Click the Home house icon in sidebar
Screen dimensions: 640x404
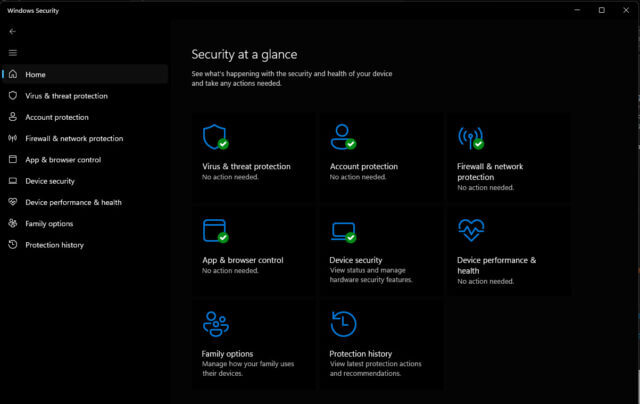pos(13,74)
